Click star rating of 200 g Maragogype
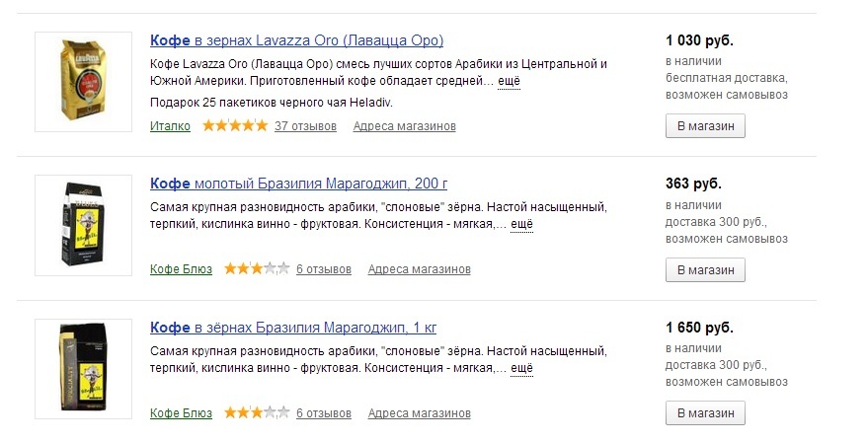This screenshot has width=868, height=443. click(256, 268)
